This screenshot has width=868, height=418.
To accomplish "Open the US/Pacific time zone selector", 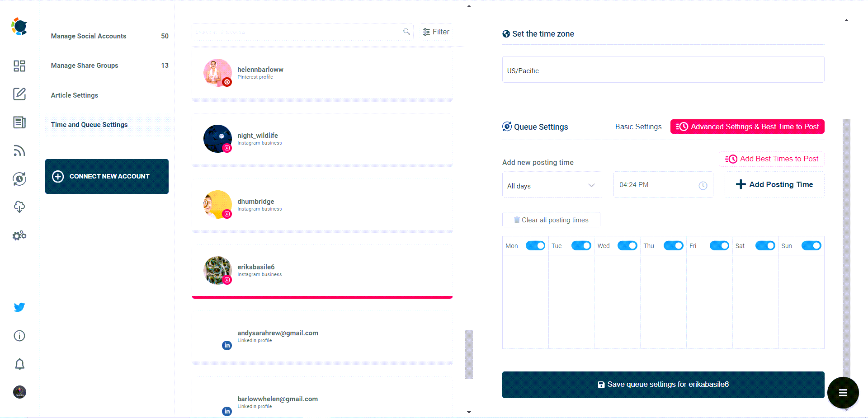I will (663, 70).
